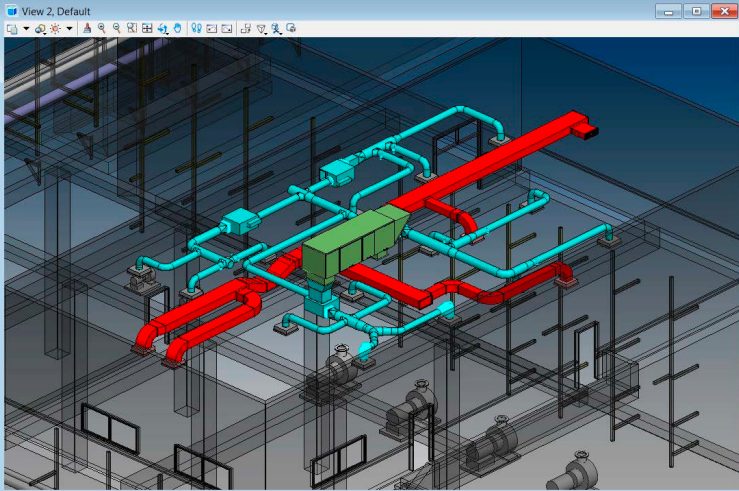Open the Display Styles tool
739x491 pixels.
click(40, 28)
